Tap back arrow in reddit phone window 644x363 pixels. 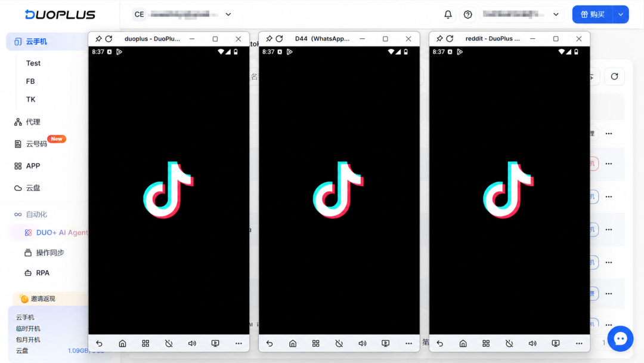click(440, 343)
